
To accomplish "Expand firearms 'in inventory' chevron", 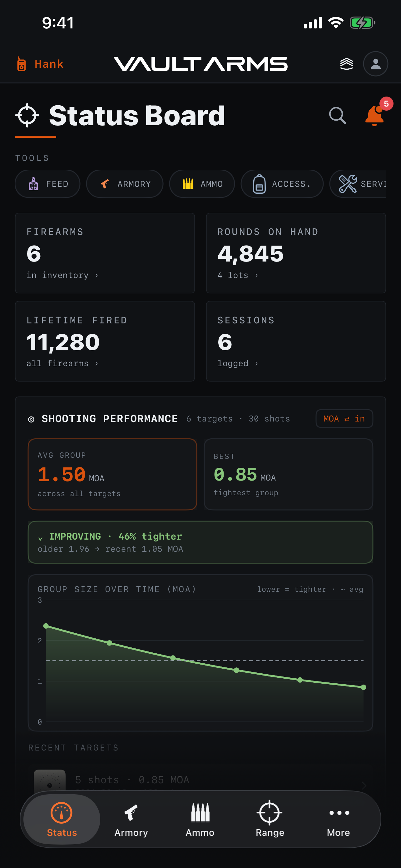I will [96, 275].
